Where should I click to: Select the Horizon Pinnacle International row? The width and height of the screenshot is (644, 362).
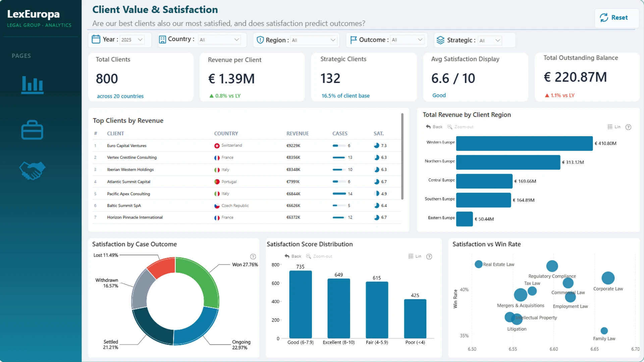pos(247,218)
